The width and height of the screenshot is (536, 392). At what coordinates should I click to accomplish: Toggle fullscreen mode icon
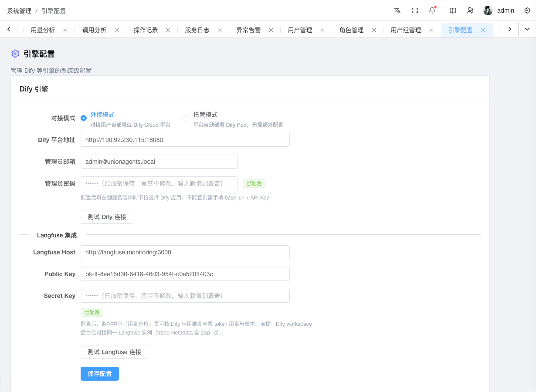tap(415, 10)
